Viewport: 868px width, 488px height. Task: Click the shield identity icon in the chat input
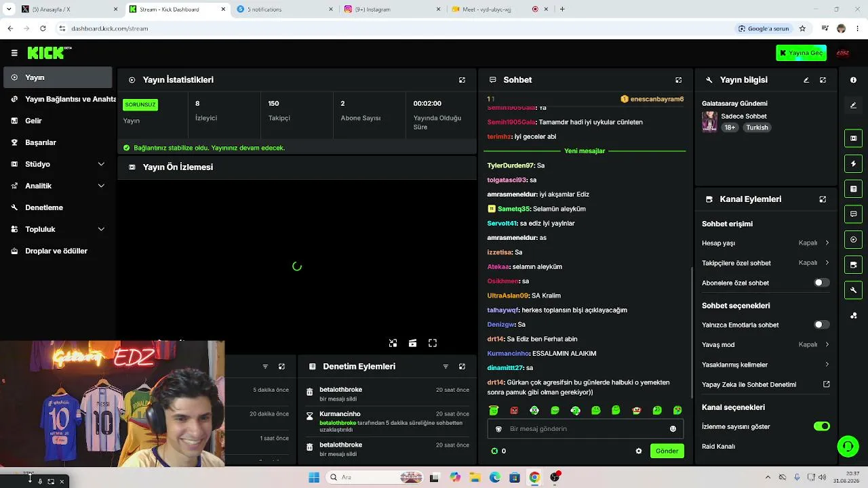pyautogui.click(x=499, y=429)
